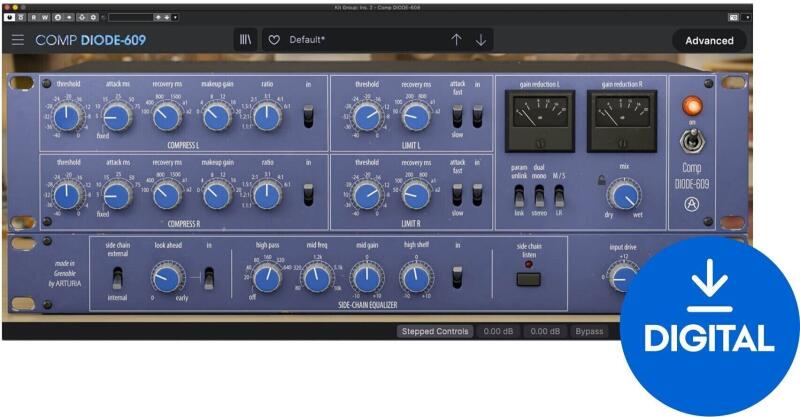Open the Default* preset name selector
Viewport: 800px width, 417px height.
360,40
